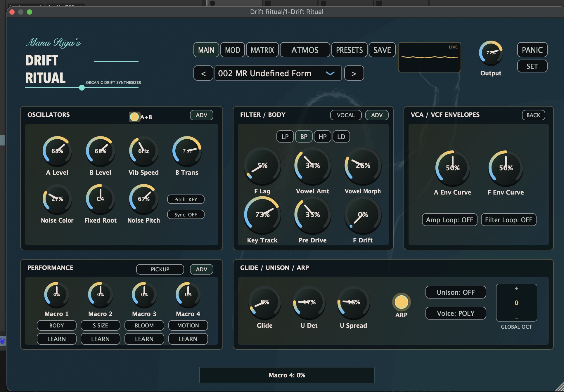564x392 pixels.
Task: Click the F Env Curve knob
Action: click(x=506, y=168)
